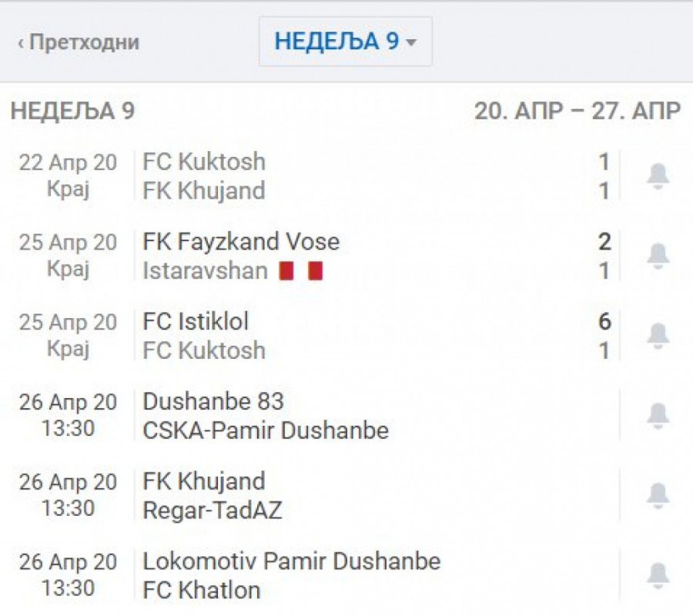Click bell icon for Dushanbe 83 match
Screen dimensions: 693x616
point(657,416)
